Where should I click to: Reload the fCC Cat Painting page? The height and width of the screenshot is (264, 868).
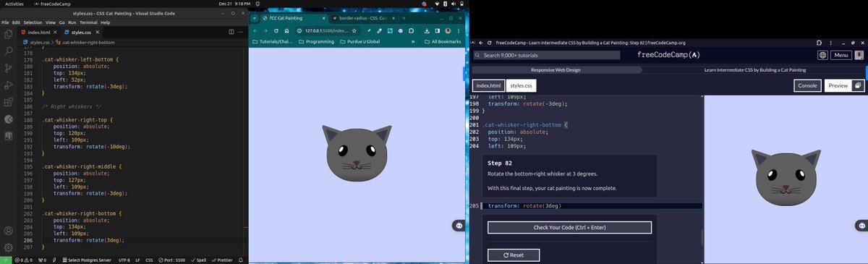(x=277, y=30)
